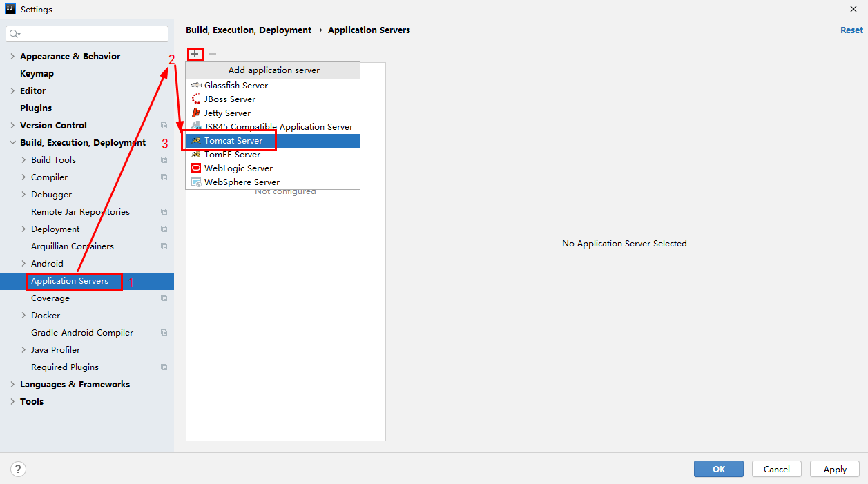Click Build, Execution, Deployment breadcrumb

pyautogui.click(x=249, y=30)
